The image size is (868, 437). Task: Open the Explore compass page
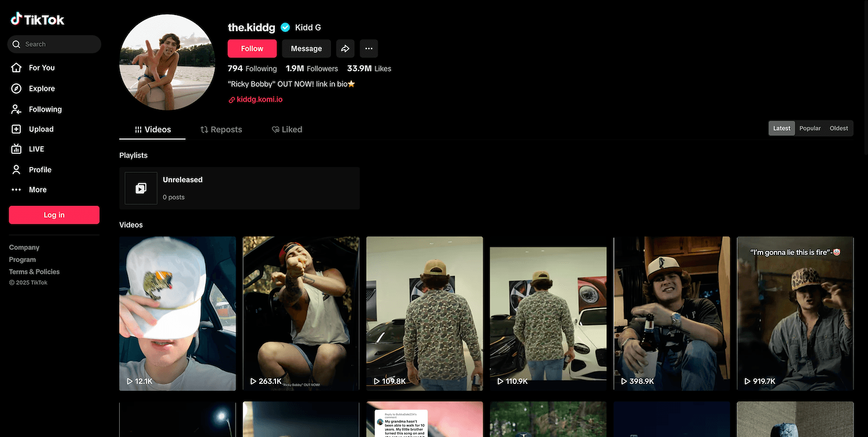(42, 88)
